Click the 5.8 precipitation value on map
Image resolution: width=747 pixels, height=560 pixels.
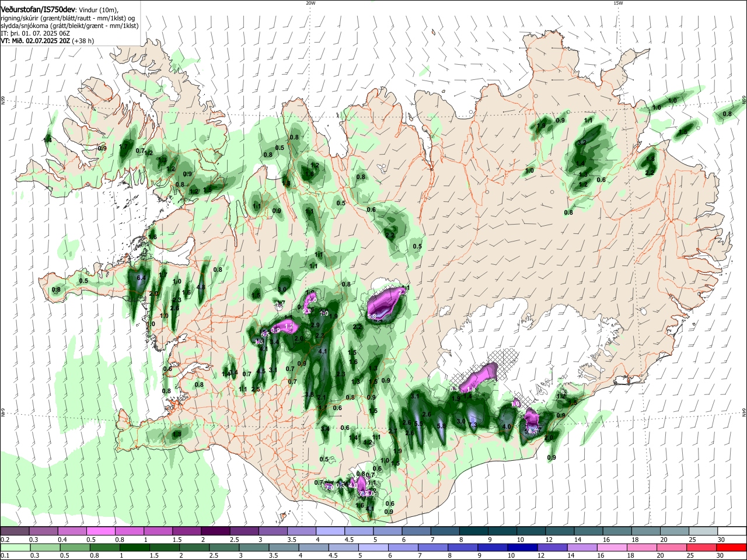(441, 426)
